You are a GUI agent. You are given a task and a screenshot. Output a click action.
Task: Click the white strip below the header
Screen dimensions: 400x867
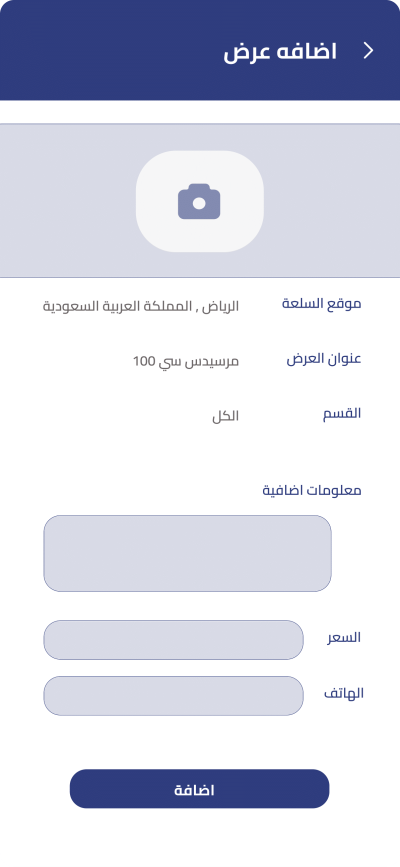point(200,112)
